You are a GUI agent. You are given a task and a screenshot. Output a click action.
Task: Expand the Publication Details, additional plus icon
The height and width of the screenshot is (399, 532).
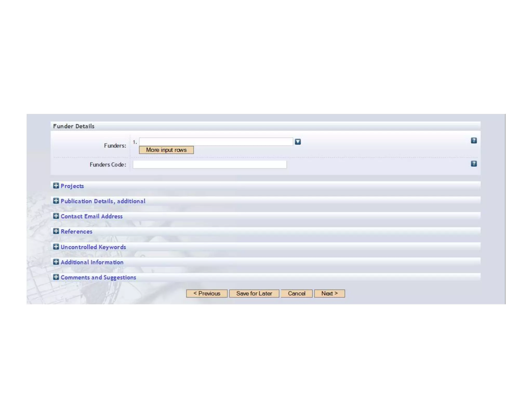pyautogui.click(x=56, y=201)
